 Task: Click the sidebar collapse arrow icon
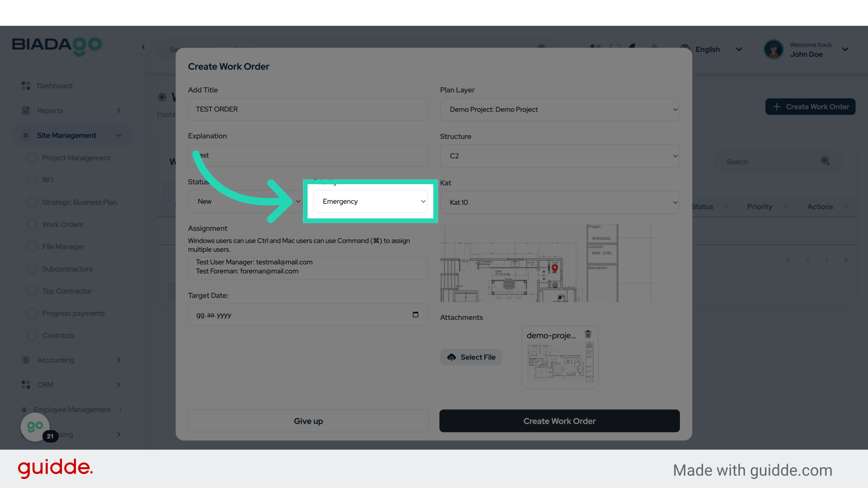(143, 47)
